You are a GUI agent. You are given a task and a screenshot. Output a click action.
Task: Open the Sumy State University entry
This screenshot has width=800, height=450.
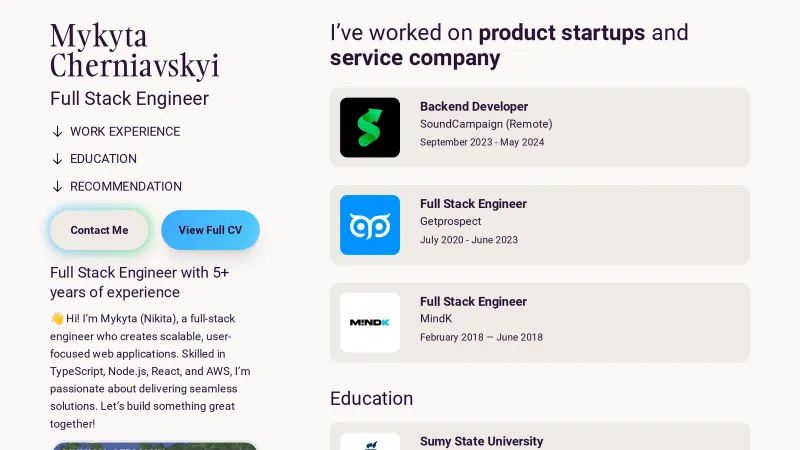point(481,441)
